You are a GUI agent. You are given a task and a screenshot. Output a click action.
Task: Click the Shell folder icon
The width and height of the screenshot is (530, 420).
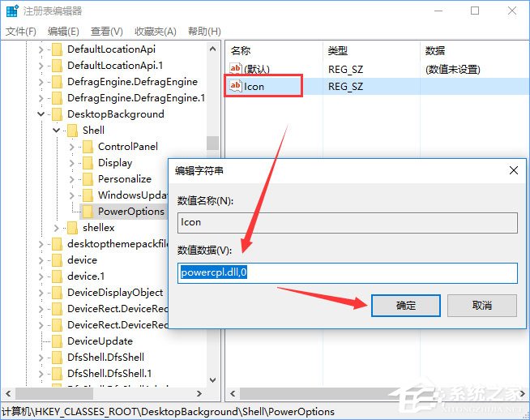click(x=72, y=131)
